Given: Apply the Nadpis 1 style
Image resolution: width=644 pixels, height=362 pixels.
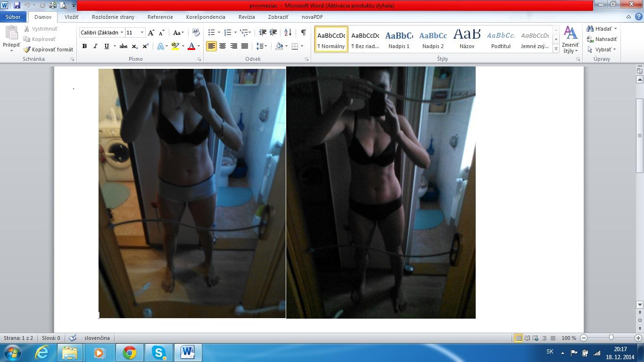Looking at the screenshot, I should tap(399, 39).
